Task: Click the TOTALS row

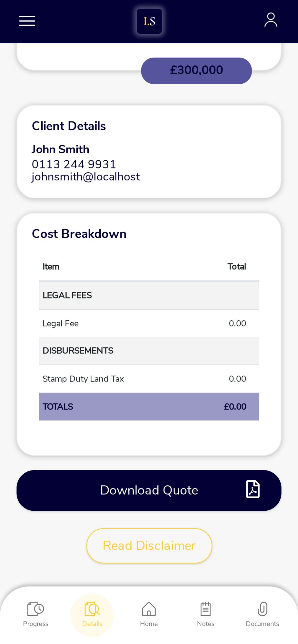Action: coord(149,407)
